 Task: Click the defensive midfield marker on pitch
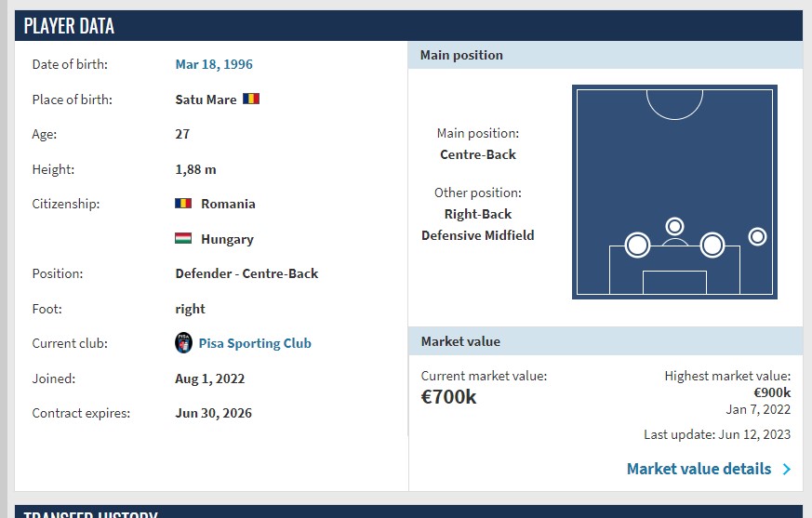tap(674, 226)
